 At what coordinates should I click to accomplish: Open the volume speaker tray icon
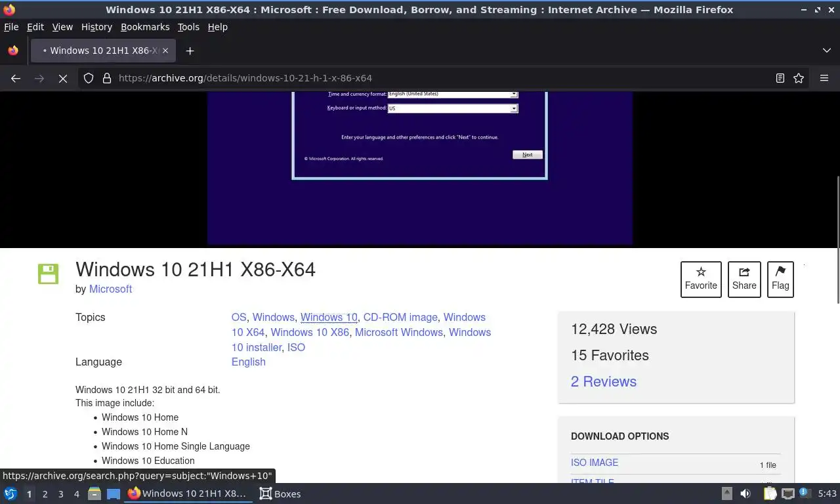click(x=745, y=493)
